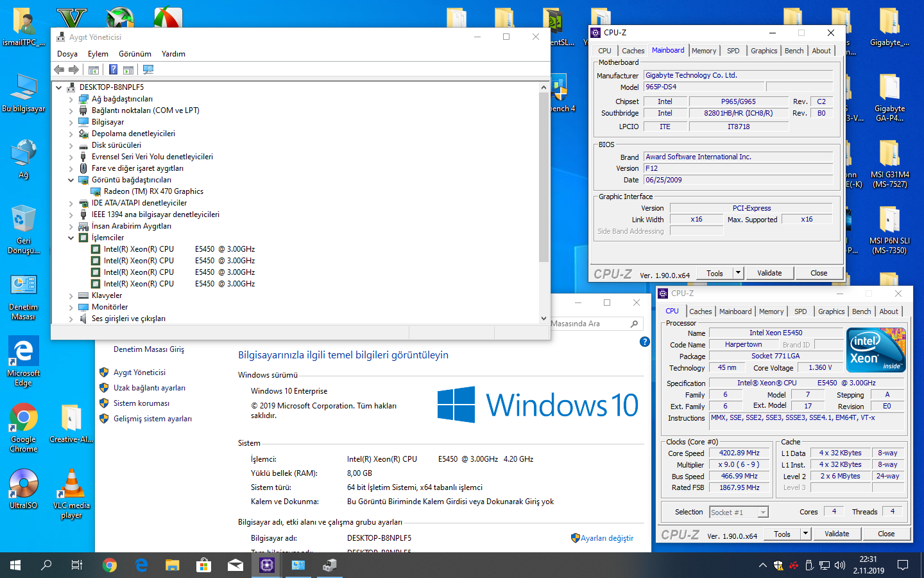Select the Geri Dönüşüm recycle bin desktop icon
Viewport: 924px width, 578px height.
(x=24, y=230)
